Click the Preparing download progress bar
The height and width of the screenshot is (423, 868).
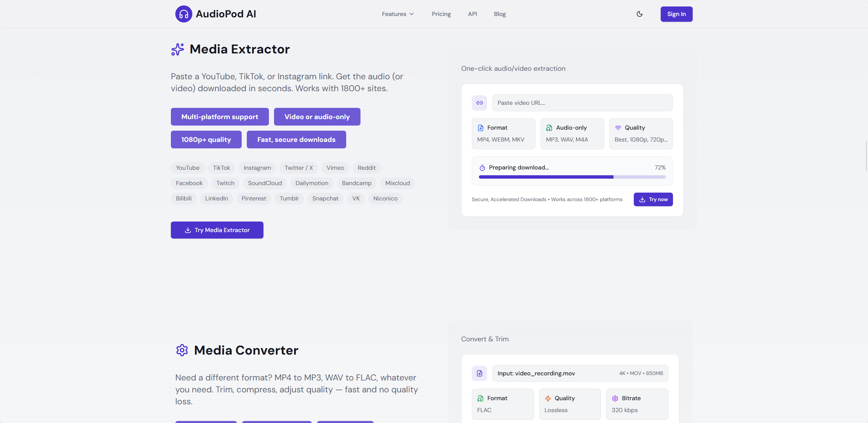point(572,177)
